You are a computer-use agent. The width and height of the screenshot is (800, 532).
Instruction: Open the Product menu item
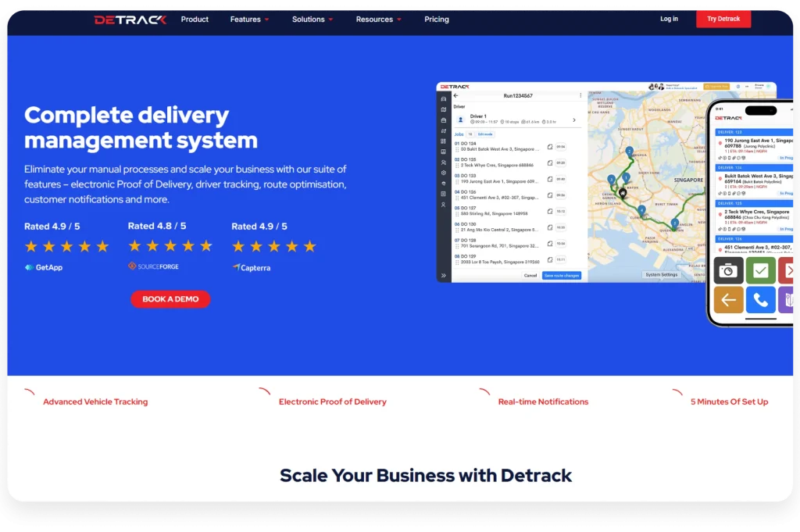(x=195, y=20)
